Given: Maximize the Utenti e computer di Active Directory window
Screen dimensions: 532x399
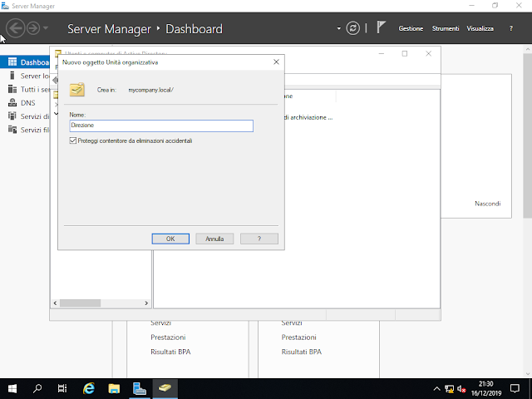Looking at the screenshot, I should click(x=405, y=53).
